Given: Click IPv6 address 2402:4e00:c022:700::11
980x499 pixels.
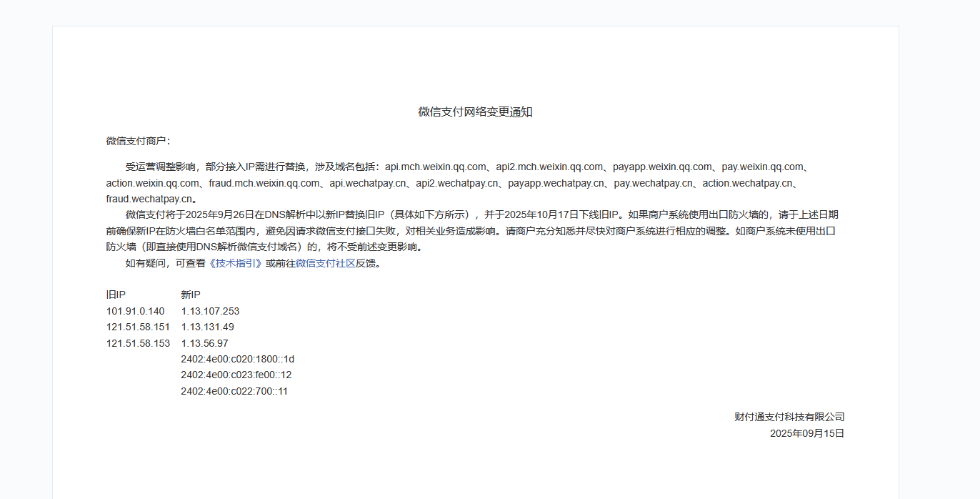Looking at the screenshot, I should coord(234,391).
